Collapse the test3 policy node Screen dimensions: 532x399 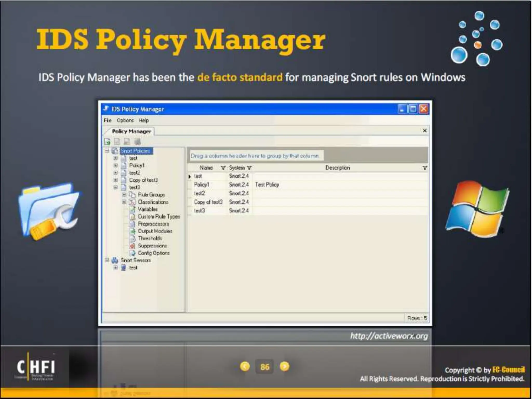pos(116,187)
